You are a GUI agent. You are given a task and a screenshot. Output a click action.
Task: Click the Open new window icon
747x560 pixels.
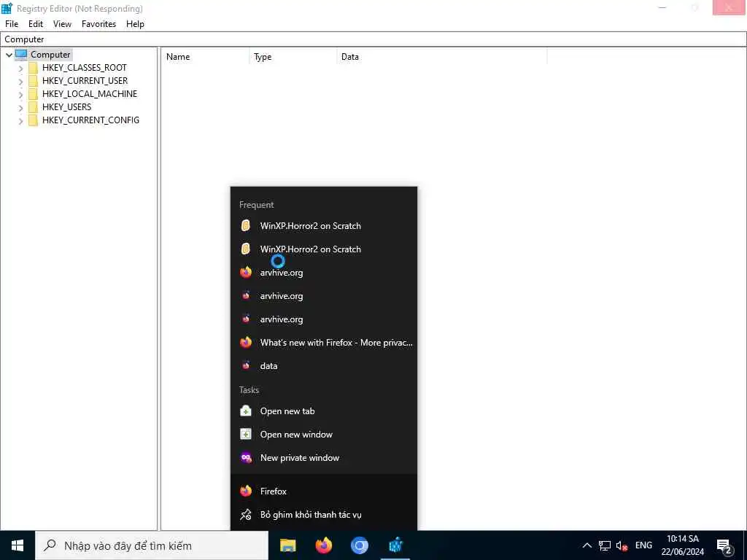(246, 435)
